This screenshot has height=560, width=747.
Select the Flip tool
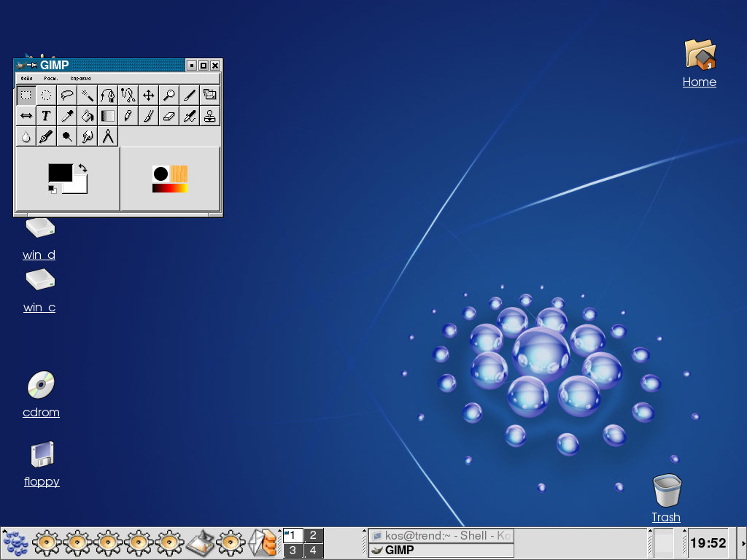[26, 116]
